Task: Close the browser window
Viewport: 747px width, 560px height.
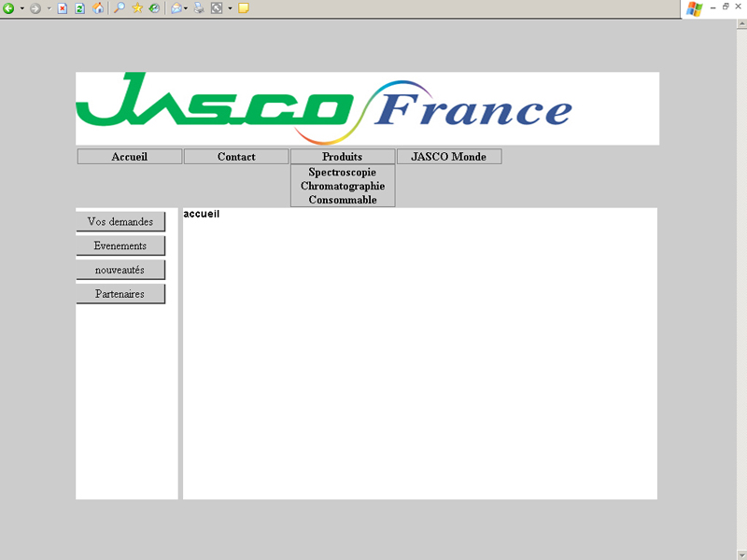Action: [739, 7]
